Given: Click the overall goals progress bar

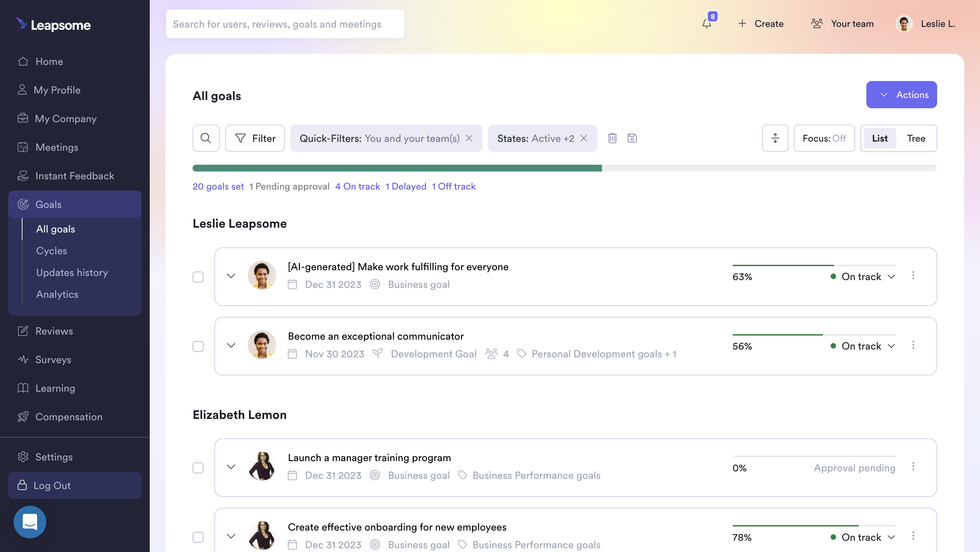Looking at the screenshot, I should click(564, 168).
